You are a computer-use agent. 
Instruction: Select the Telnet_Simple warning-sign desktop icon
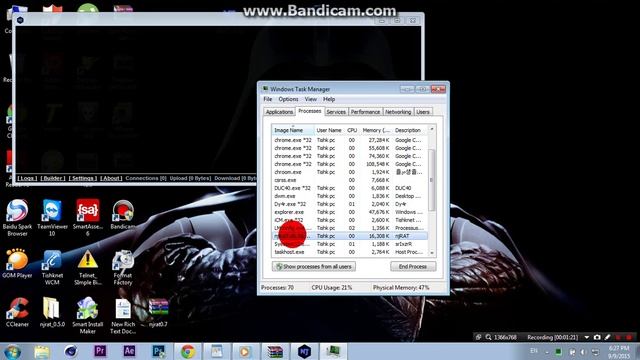[87, 267]
